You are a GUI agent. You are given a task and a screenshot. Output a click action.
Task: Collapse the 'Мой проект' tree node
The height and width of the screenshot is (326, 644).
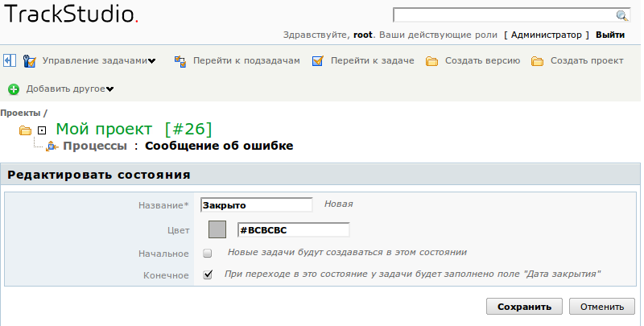(x=42, y=130)
